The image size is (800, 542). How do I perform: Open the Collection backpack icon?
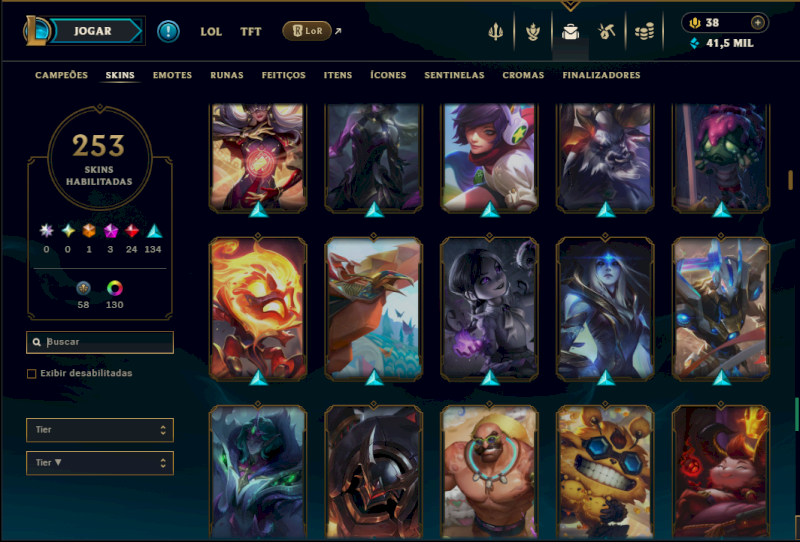coord(570,32)
